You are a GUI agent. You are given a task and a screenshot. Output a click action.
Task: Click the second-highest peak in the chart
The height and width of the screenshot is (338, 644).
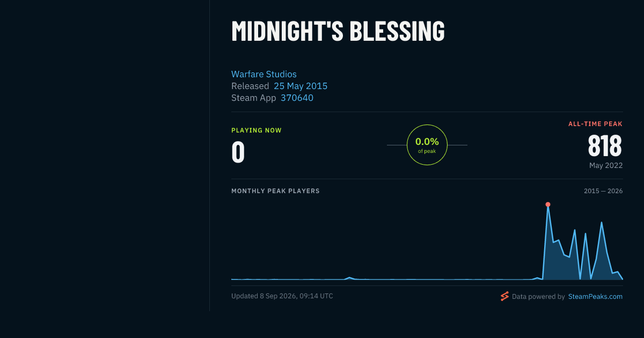tap(602, 222)
